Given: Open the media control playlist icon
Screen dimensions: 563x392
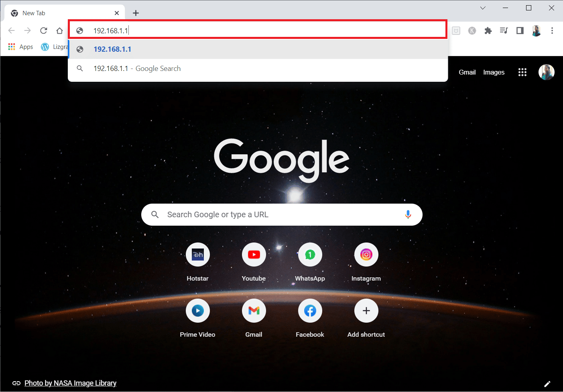Looking at the screenshot, I should pyautogui.click(x=504, y=30).
